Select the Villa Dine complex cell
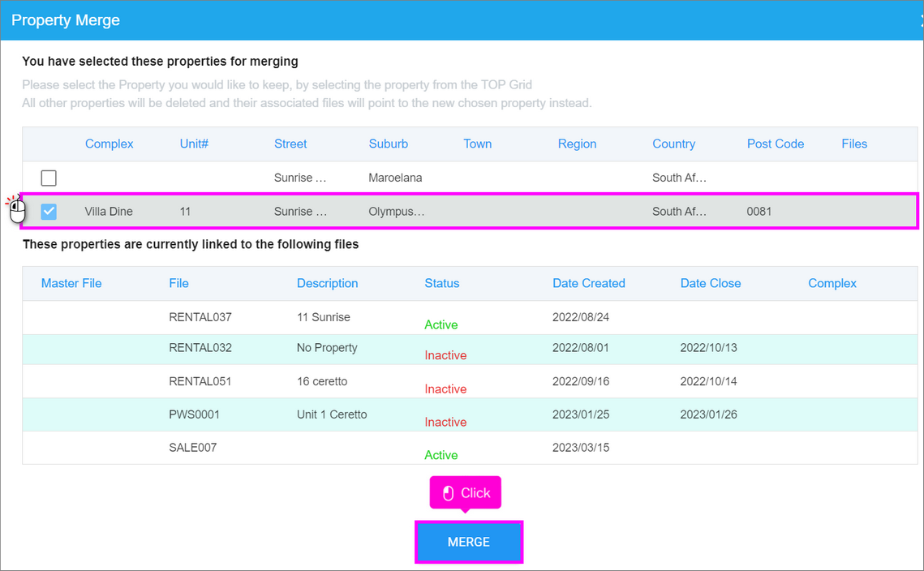The height and width of the screenshot is (571, 924). pyautogui.click(x=109, y=212)
